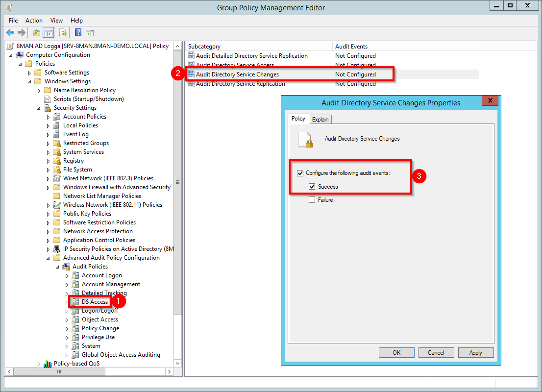This screenshot has height=392, width=542.
Task: Expand the Policy-based QoS node
Action: coord(39,364)
